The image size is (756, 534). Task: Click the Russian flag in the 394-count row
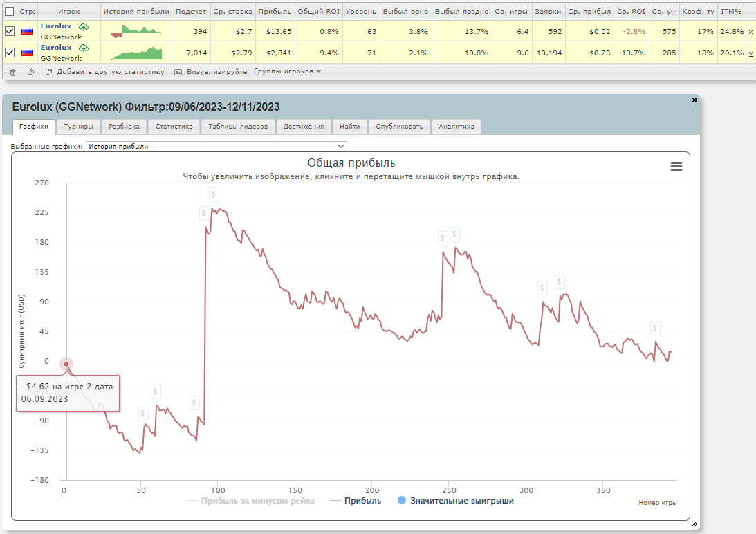click(27, 31)
